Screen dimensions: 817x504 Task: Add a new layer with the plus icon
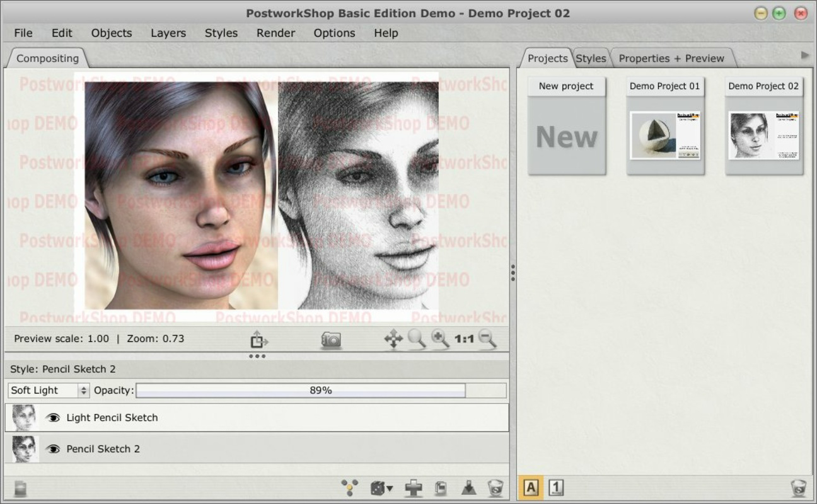point(414,488)
